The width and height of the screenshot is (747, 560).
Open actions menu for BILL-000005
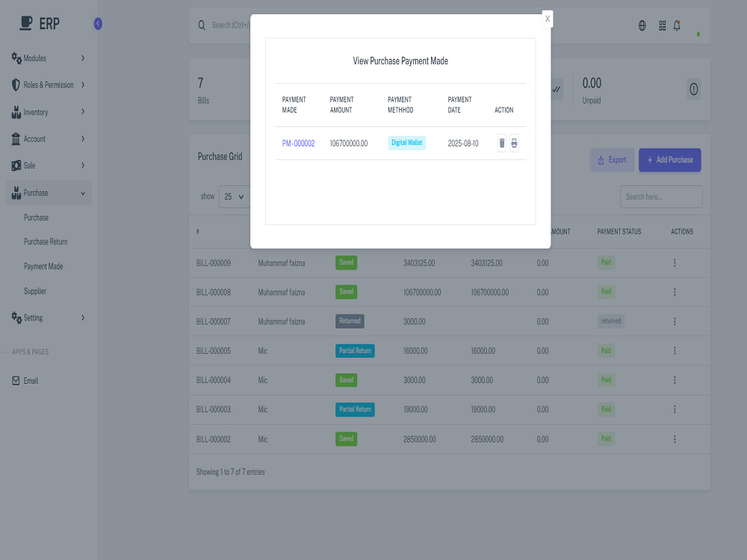pos(675,351)
